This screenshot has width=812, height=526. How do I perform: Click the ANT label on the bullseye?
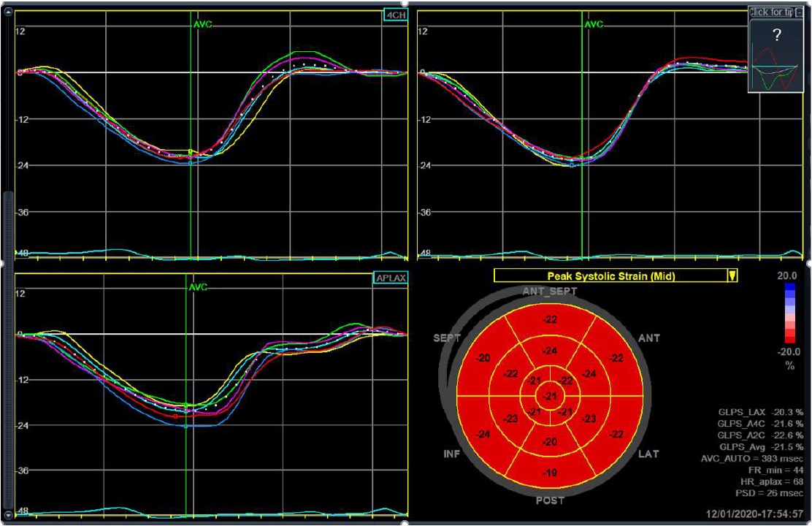649,338
